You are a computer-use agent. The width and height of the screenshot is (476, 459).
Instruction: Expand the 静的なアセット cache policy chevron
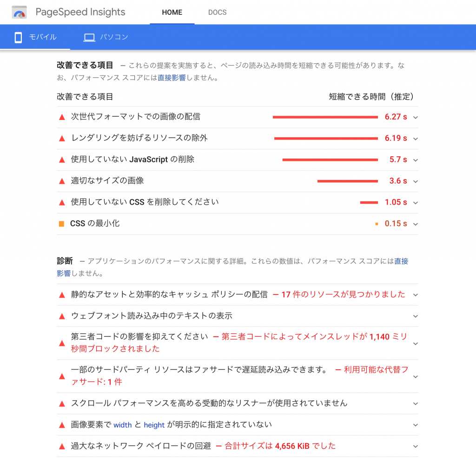tap(415, 295)
